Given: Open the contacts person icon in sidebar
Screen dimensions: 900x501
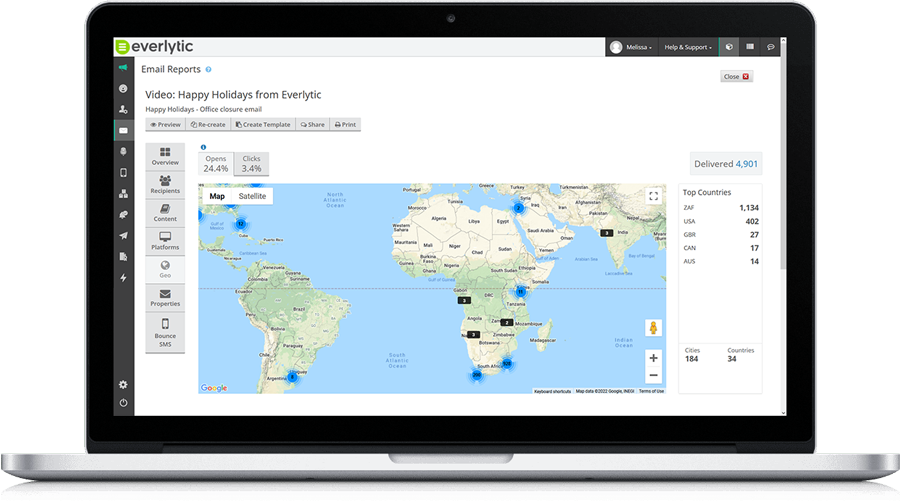Looking at the screenshot, I should [x=123, y=109].
